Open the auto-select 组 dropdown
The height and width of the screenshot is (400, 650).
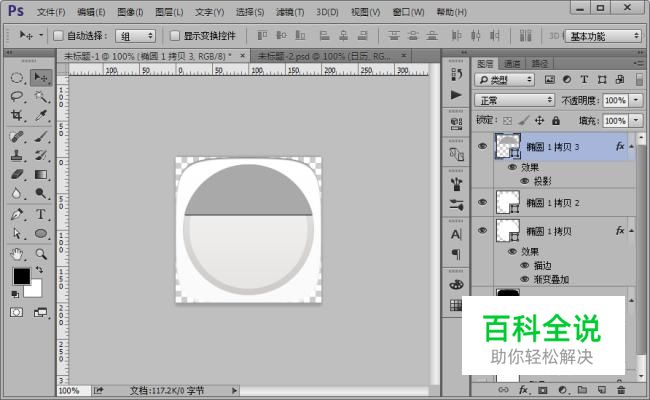(x=135, y=36)
